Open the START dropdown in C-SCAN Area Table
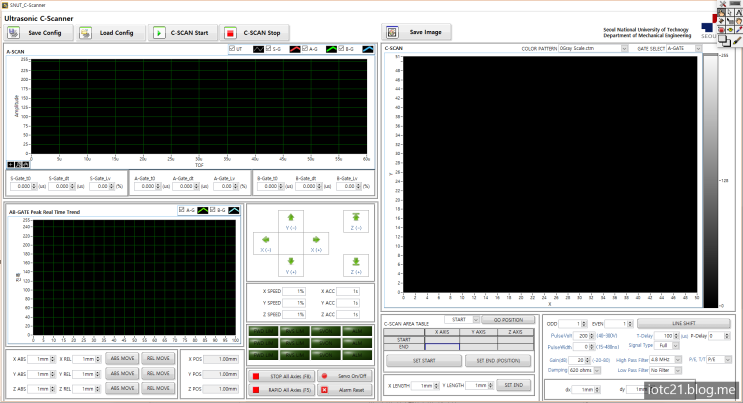 pyautogui.click(x=476, y=320)
